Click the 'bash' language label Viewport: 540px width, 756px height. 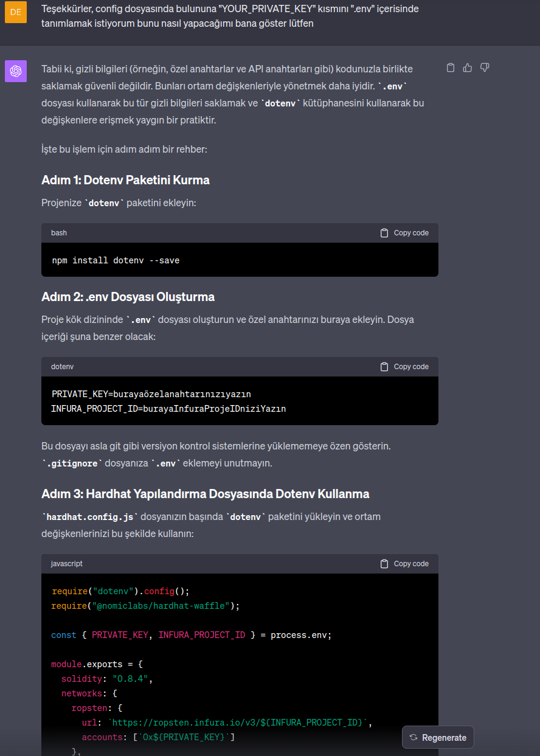[59, 233]
